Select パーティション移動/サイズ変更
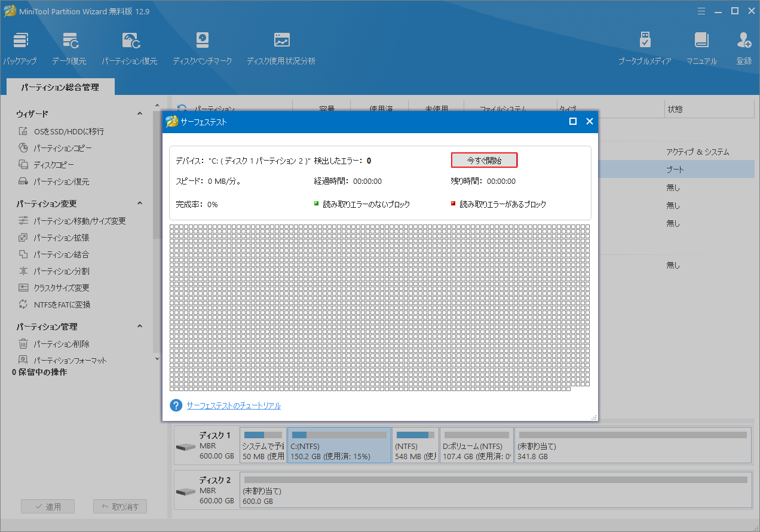 click(72, 221)
